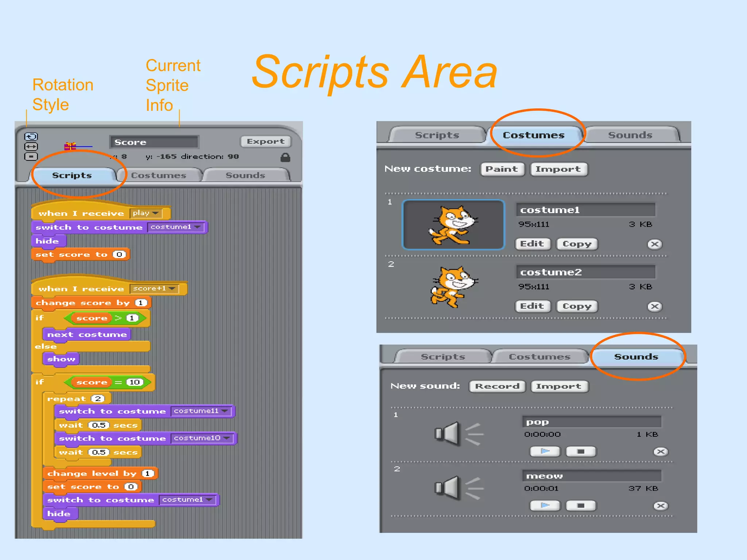This screenshot has height=560, width=747.
Task: Click the value 10 in score equals condition
Action: [x=135, y=382]
